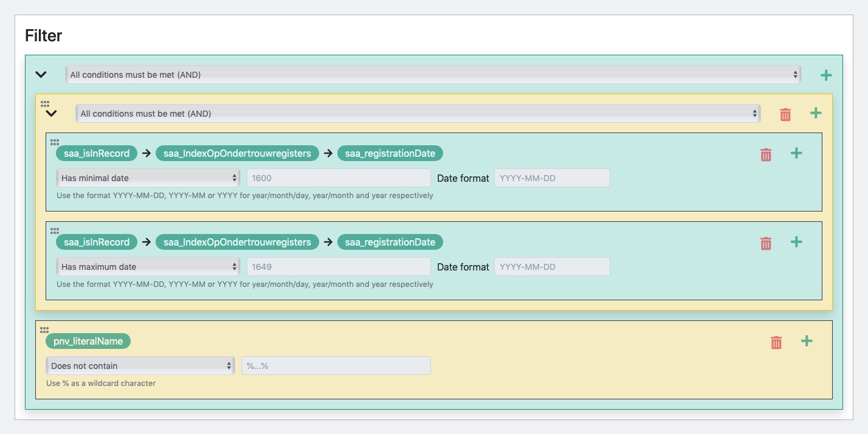
Task: Click the Date format field in maximum date rule
Action: [551, 267]
